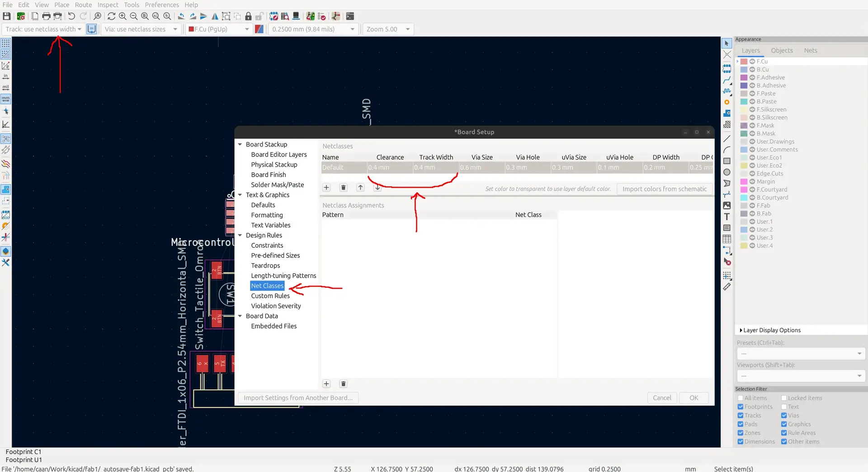Open the Find tool in the toolbar
This screenshot has width=868, height=472.
97,16
